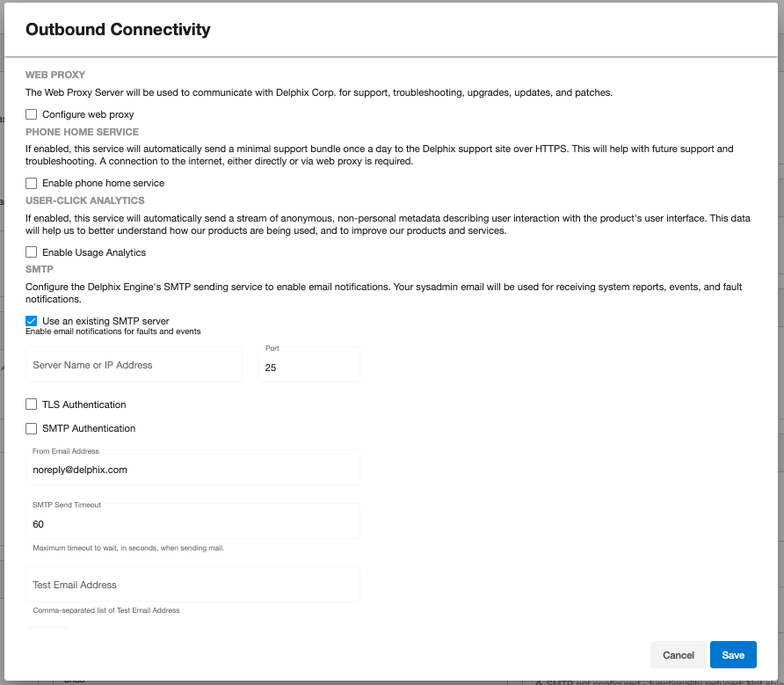Tick the Enable phone home service checkbox
The height and width of the screenshot is (685, 784).
(32, 184)
